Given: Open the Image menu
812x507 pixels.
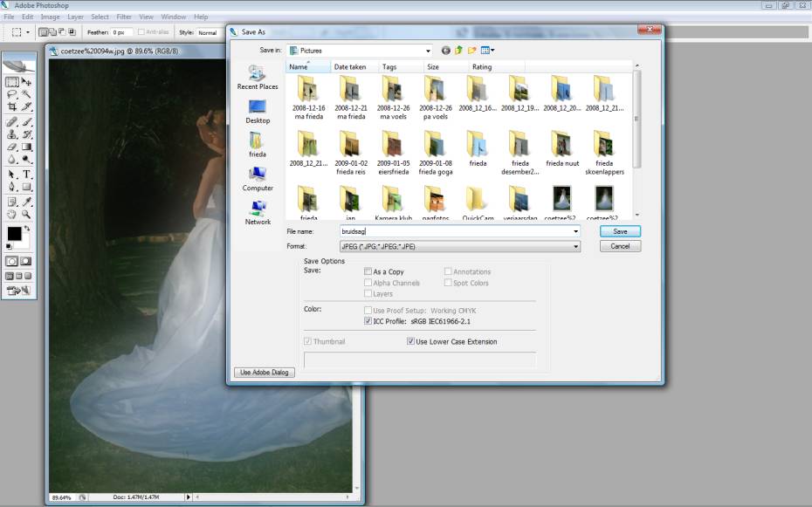Looking at the screenshot, I should coord(51,17).
